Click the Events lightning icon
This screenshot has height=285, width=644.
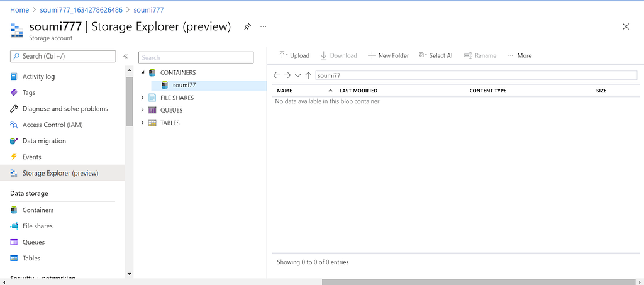point(14,157)
